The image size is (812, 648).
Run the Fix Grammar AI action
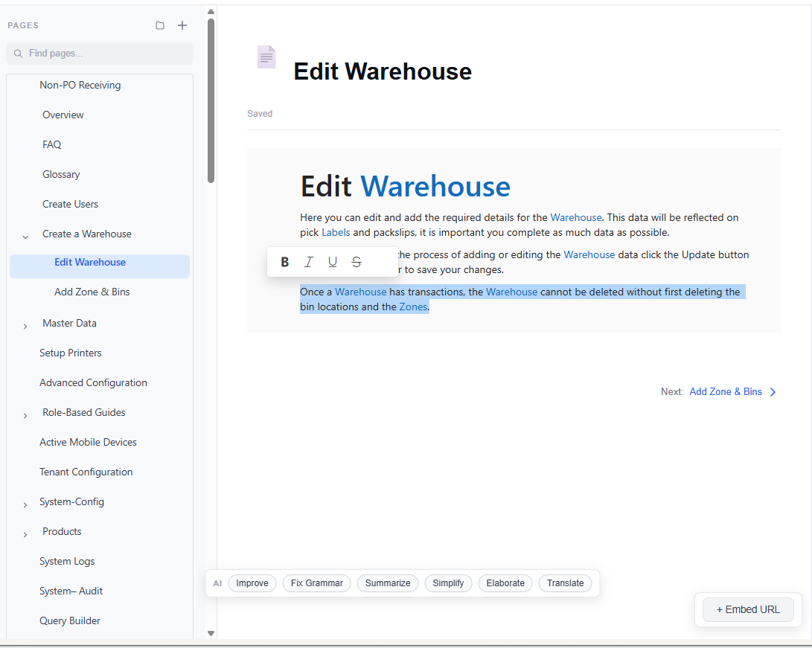(316, 583)
